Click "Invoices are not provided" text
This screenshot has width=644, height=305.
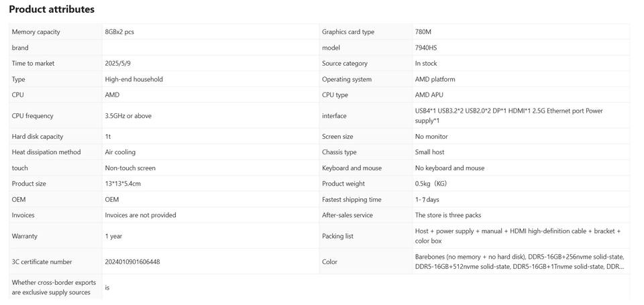pyautogui.click(x=140, y=215)
